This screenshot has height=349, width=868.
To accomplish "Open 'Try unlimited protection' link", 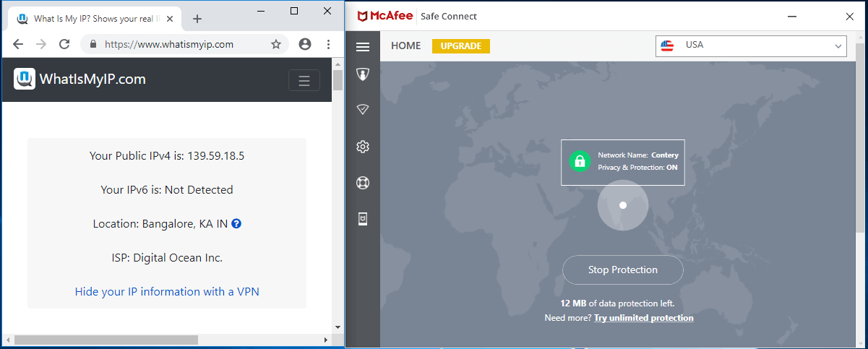I will pyautogui.click(x=643, y=318).
